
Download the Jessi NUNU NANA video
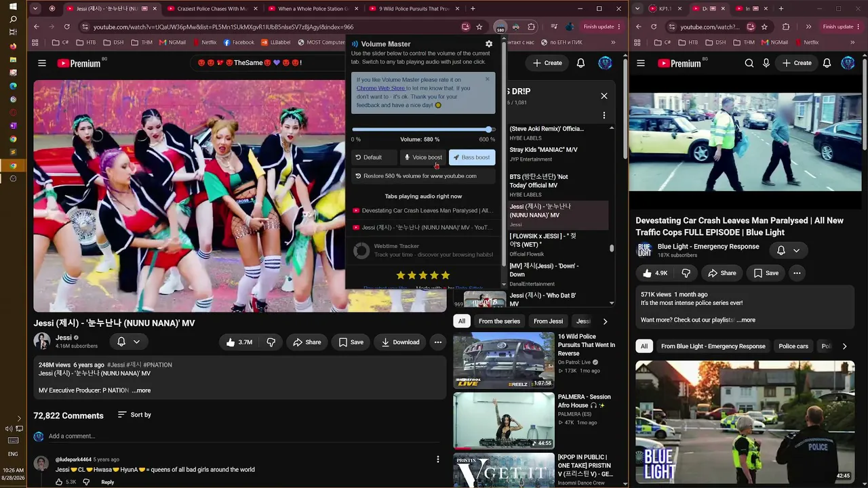399,342
